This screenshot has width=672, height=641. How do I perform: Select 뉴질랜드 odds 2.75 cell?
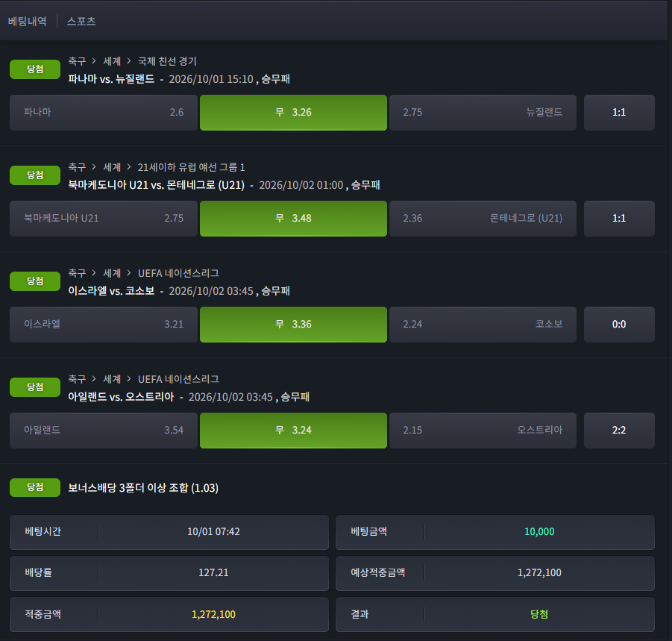483,113
